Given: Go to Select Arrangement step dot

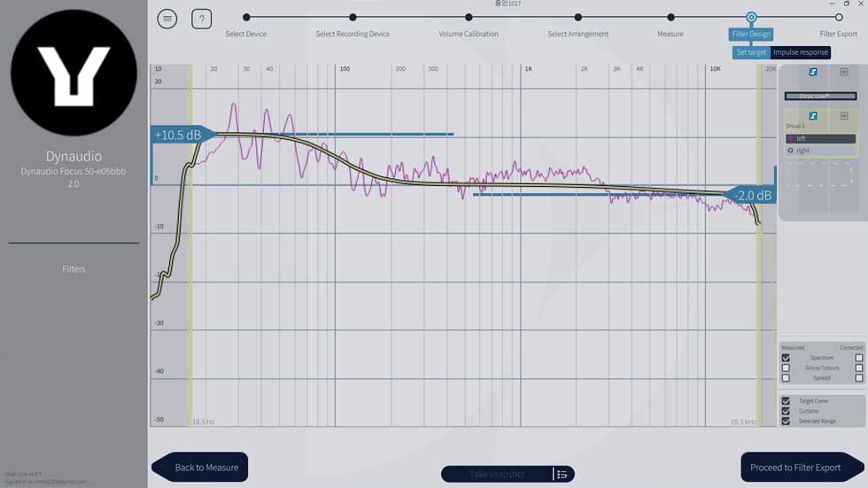Looking at the screenshot, I should [x=577, y=18].
